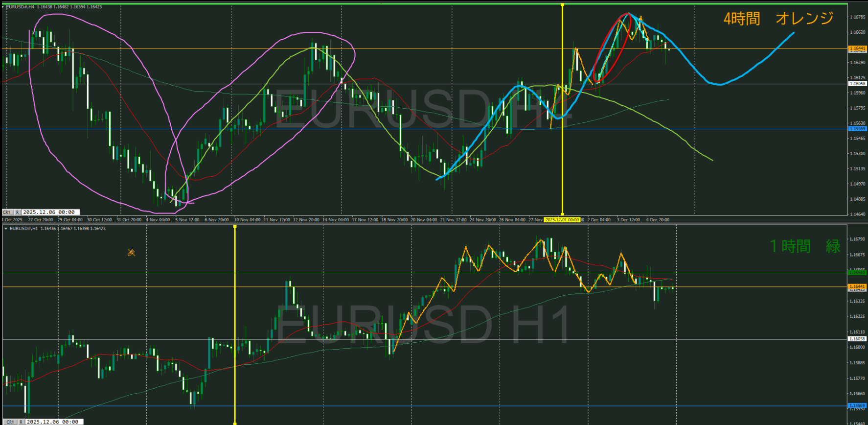
Task: Select the blue 1.15569 price tag on H1 axis
Action: click(857, 405)
